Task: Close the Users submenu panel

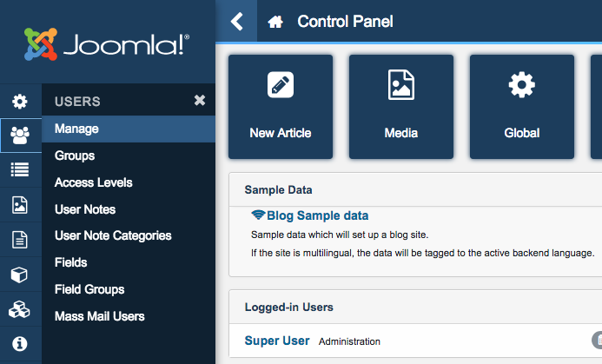Action: coord(200,101)
